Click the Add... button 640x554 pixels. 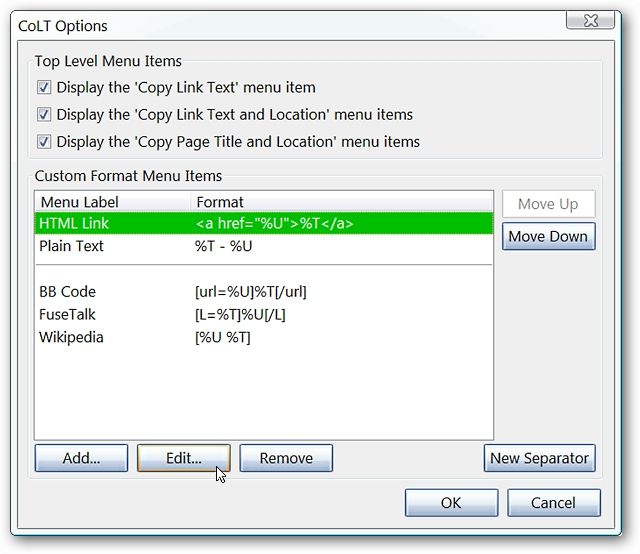click(81, 458)
